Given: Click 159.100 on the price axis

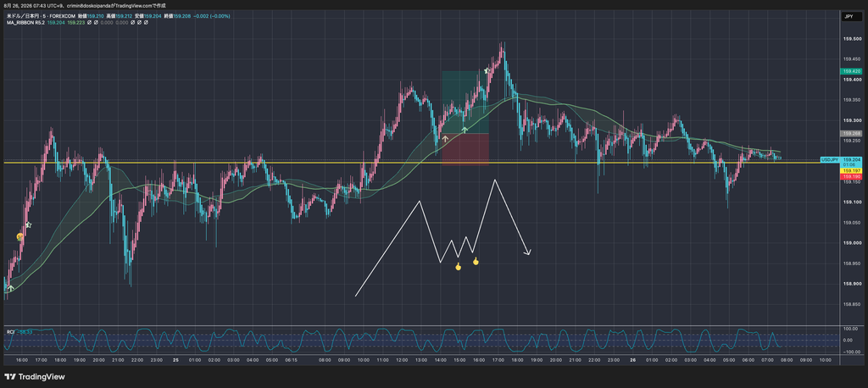Looking at the screenshot, I should coord(851,202).
